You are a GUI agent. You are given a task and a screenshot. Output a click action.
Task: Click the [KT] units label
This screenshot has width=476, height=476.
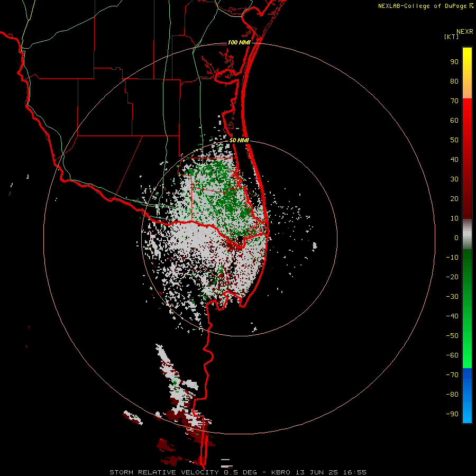click(452, 36)
